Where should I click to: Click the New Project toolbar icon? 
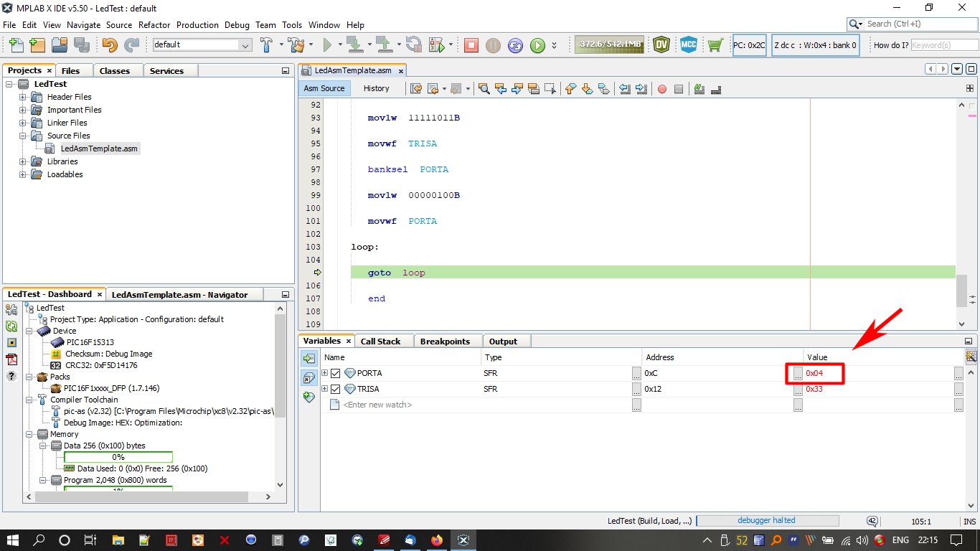(37, 44)
